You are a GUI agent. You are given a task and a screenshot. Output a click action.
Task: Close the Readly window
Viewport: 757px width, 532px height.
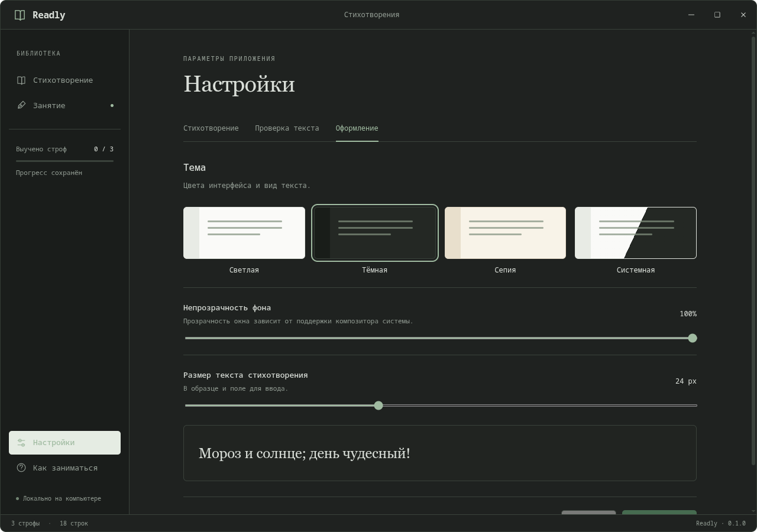tap(743, 15)
